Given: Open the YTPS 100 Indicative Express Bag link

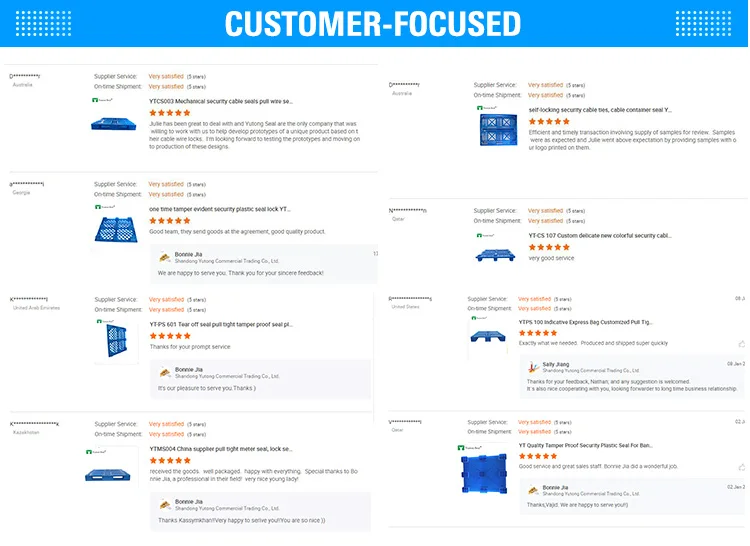Looking at the screenshot, I should tap(585, 322).
